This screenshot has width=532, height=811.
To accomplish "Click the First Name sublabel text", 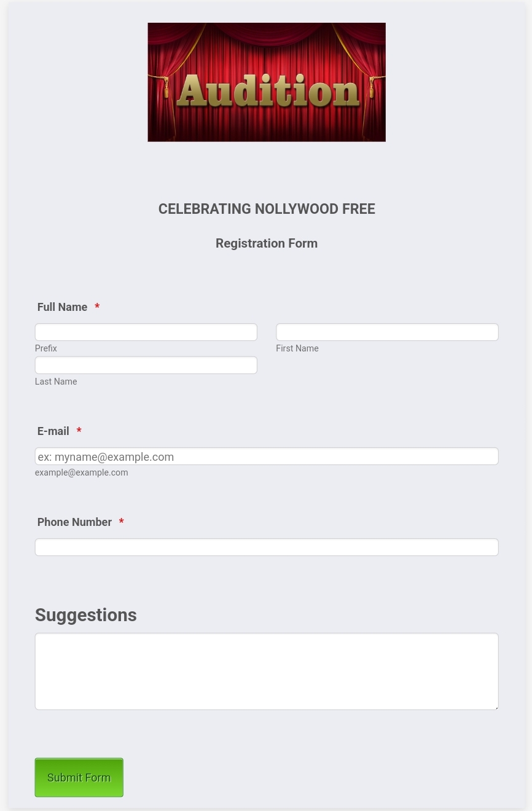I will (x=297, y=348).
